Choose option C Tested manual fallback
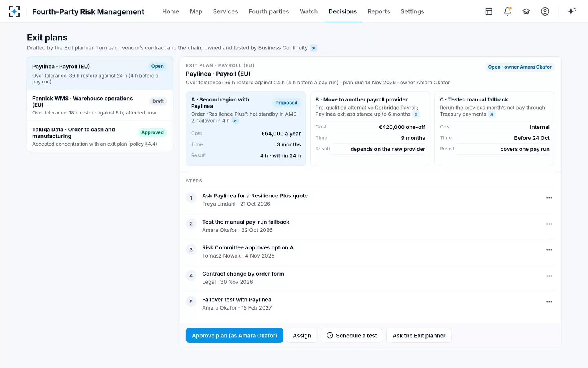The width and height of the screenshot is (588, 368). pyautogui.click(x=494, y=128)
